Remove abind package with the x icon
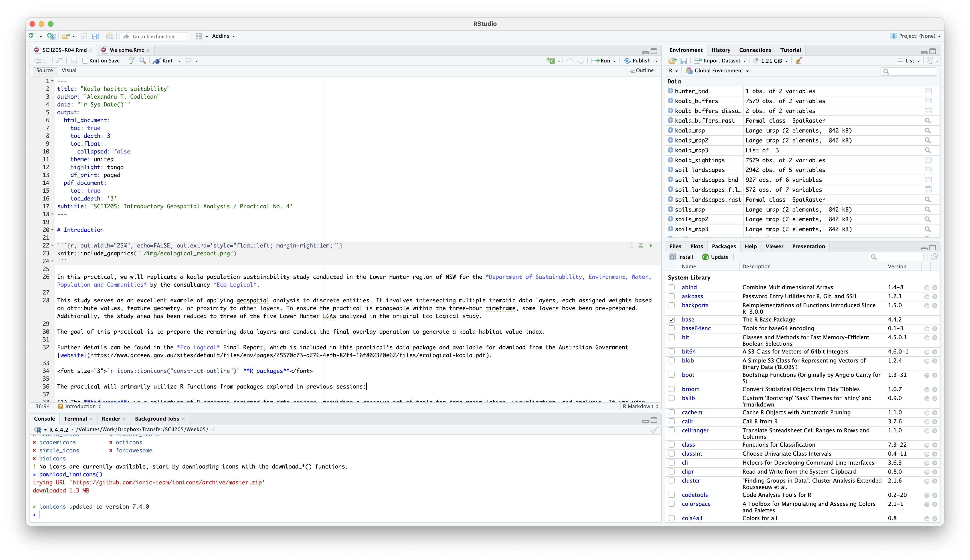The image size is (970, 560). [935, 288]
